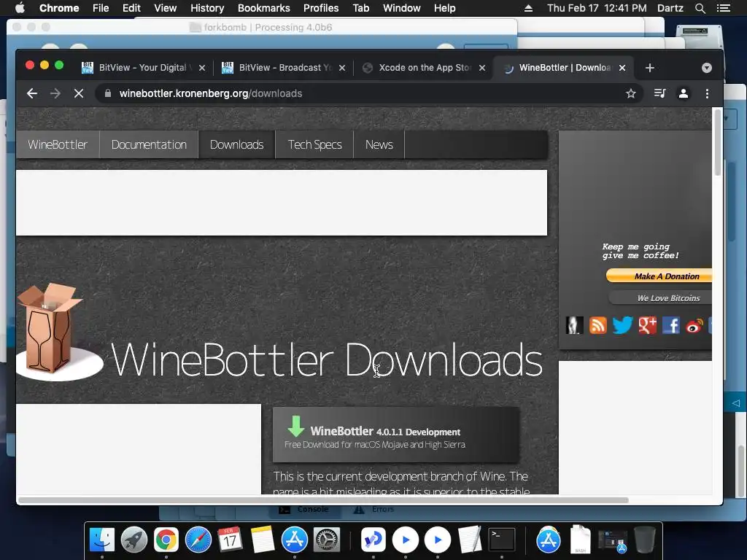Click the page's horizontal scrollbar
Screen dimensions: 747x560
(x=323, y=500)
